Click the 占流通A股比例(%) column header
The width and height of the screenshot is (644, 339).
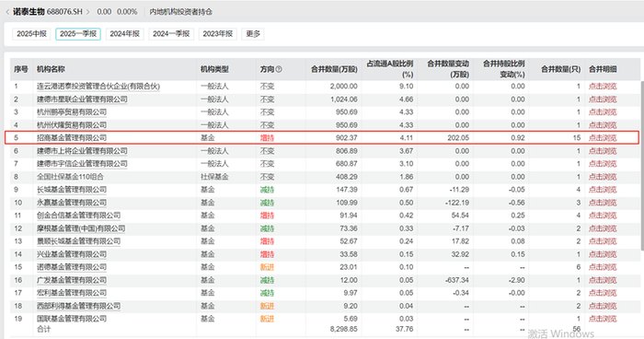390,69
